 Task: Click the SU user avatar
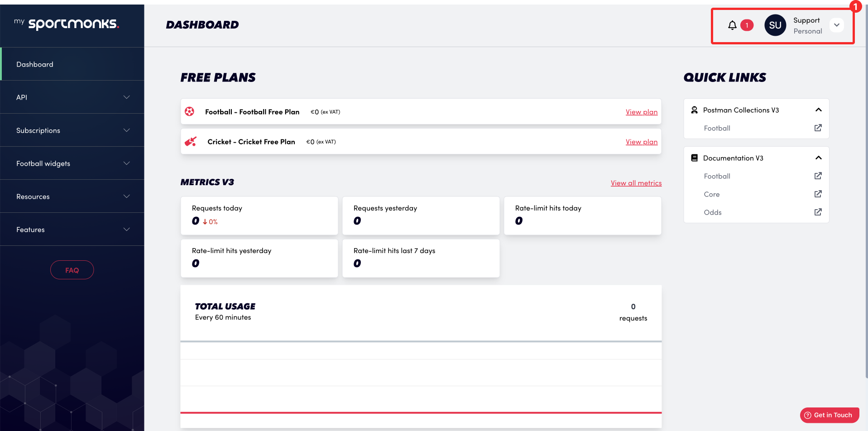click(775, 25)
